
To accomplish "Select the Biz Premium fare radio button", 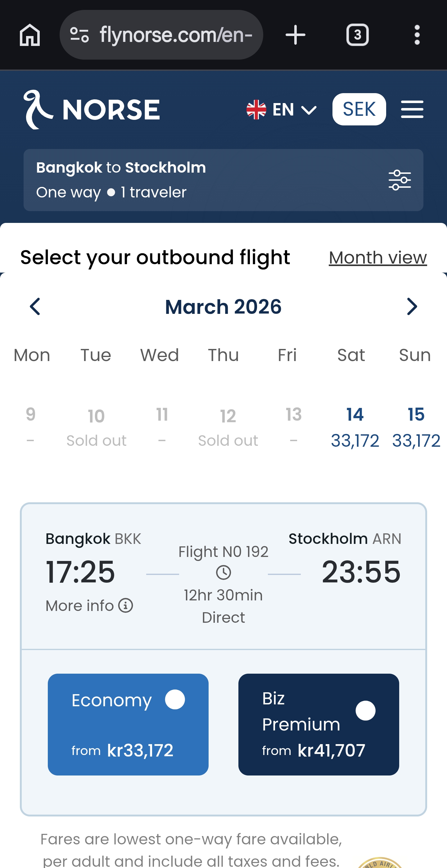I will click(365, 711).
